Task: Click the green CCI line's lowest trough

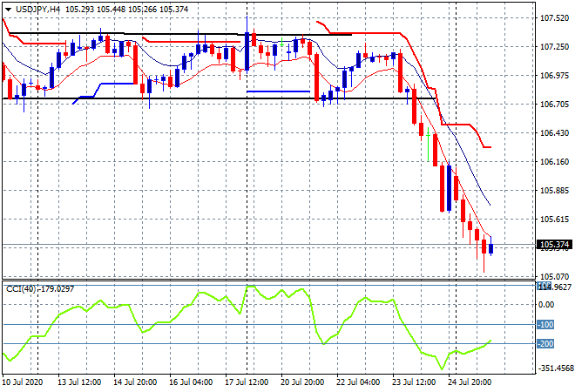Action: tap(442, 368)
